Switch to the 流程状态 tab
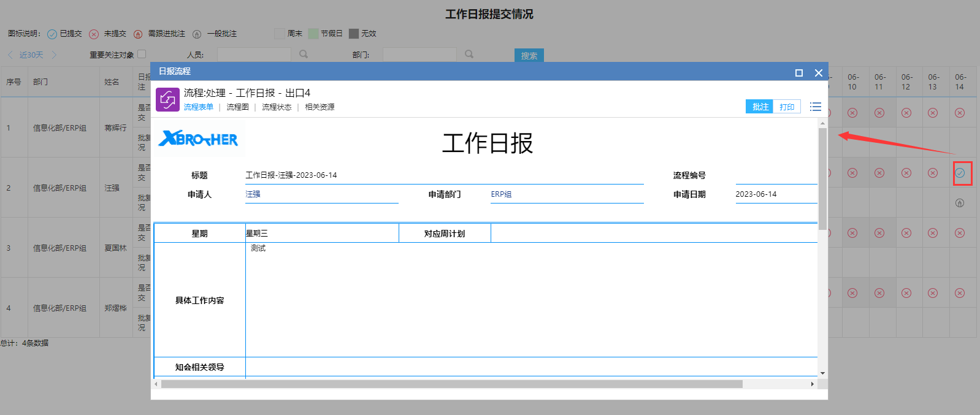Viewport: 980px width, 415px height. pos(277,107)
